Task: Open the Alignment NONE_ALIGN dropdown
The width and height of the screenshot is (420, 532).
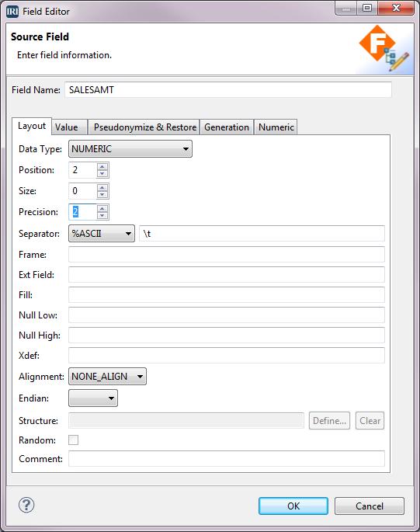Action: click(x=108, y=376)
